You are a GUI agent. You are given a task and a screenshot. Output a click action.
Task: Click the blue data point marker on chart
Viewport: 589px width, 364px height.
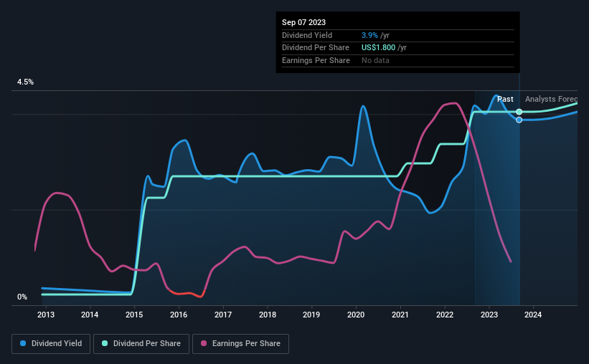(x=519, y=120)
